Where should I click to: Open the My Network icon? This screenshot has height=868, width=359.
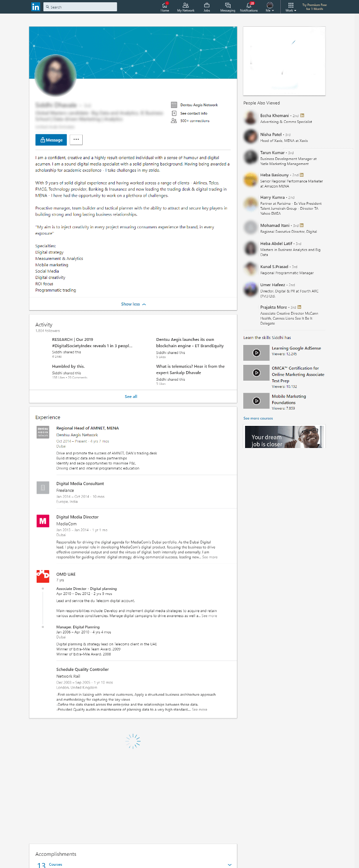point(185,5)
